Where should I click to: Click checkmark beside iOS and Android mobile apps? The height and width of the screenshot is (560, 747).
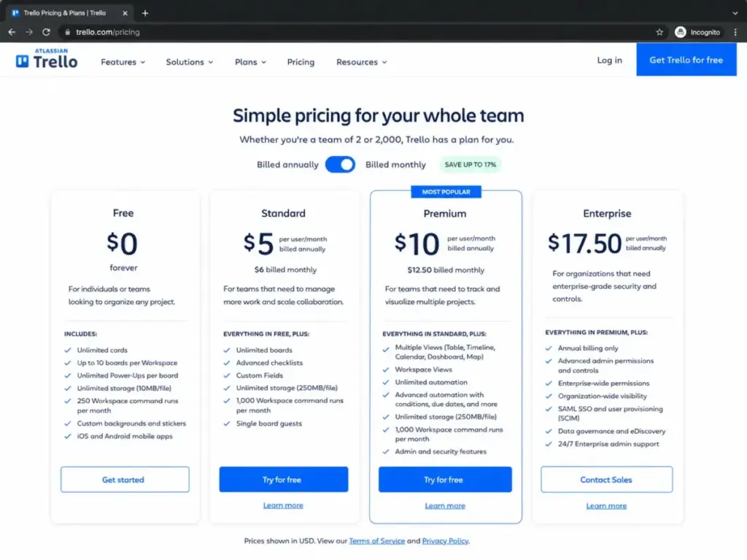click(68, 436)
